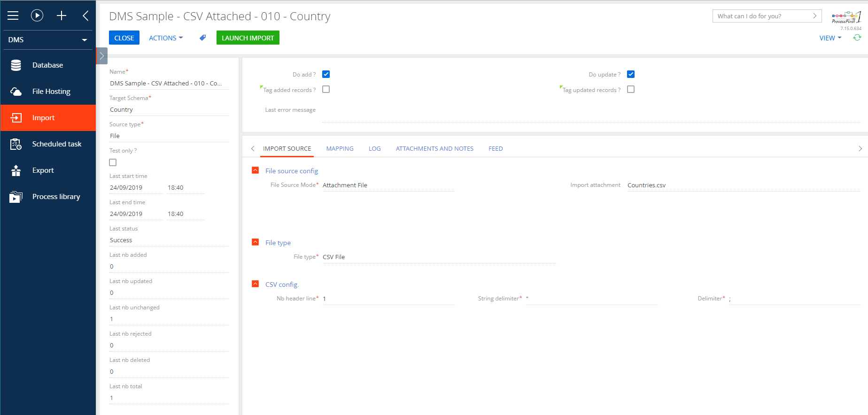
Task: Collapse the File type section
Action: pos(256,242)
